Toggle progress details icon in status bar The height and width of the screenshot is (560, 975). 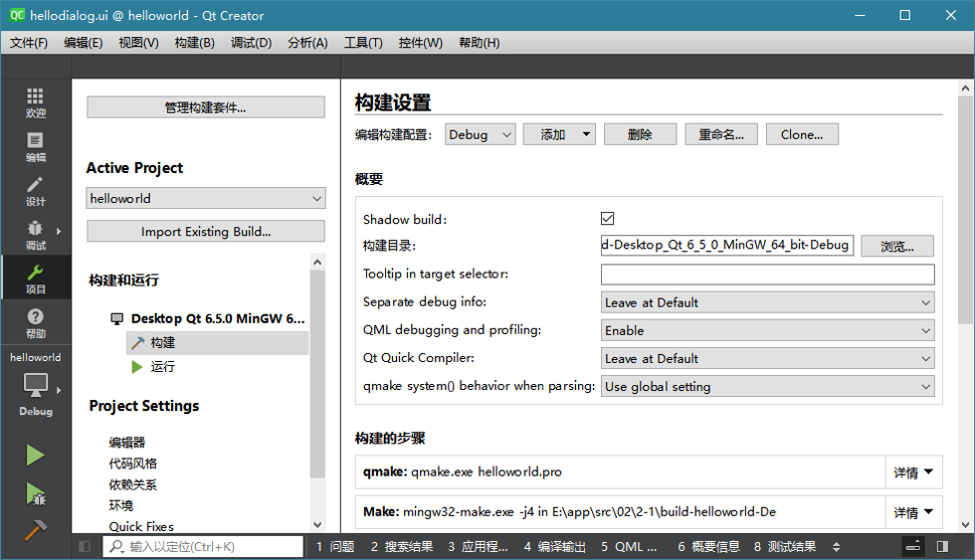(x=913, y=546)
